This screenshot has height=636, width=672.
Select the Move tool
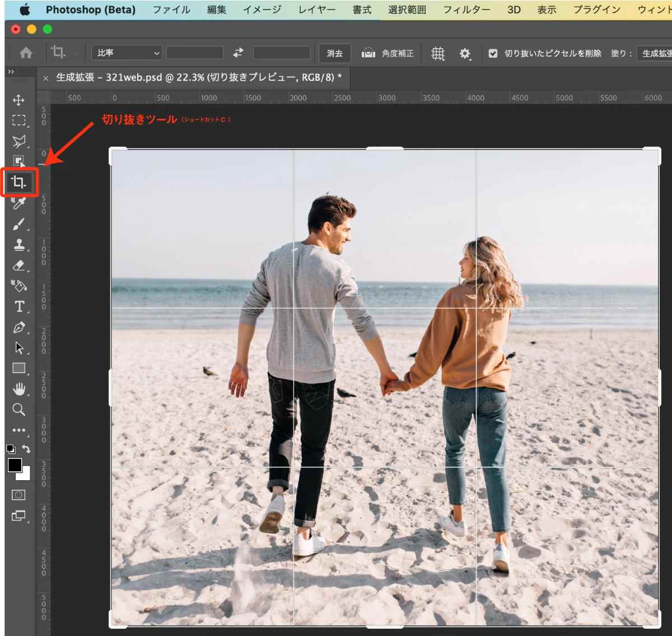pos(18,100)
